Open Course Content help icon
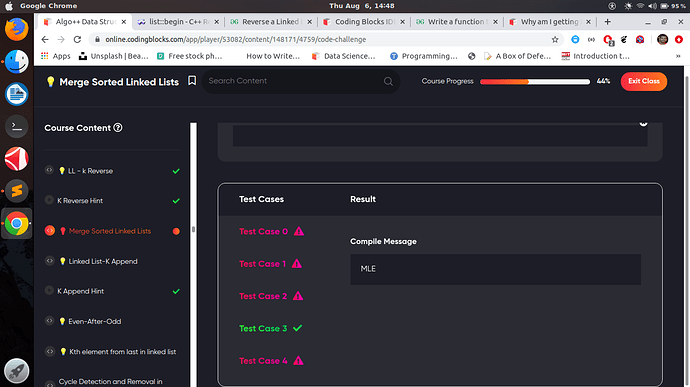Screen dimensions: 690x387 [118, 128]
